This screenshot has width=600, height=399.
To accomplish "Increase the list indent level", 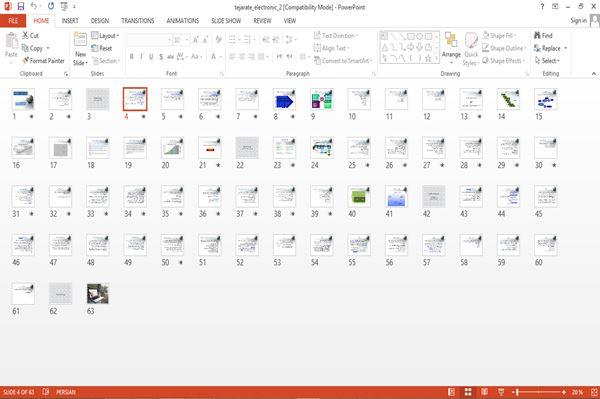I will tap(276, 40).
